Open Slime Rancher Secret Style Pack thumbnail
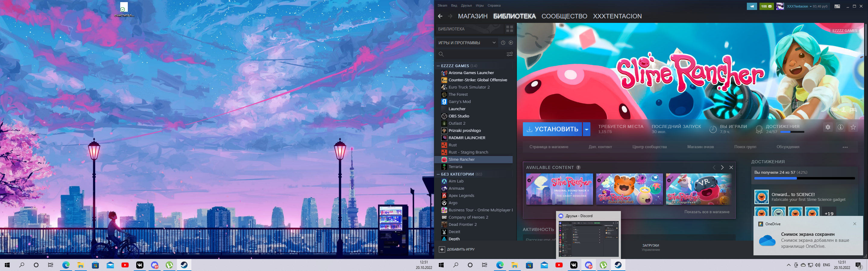868x271 pixels. pos(629,189)
